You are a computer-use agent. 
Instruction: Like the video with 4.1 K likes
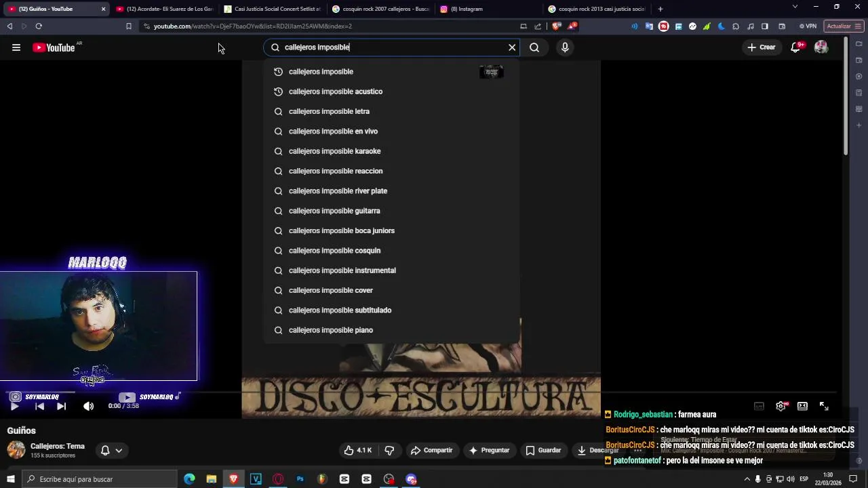pos(357,450)
